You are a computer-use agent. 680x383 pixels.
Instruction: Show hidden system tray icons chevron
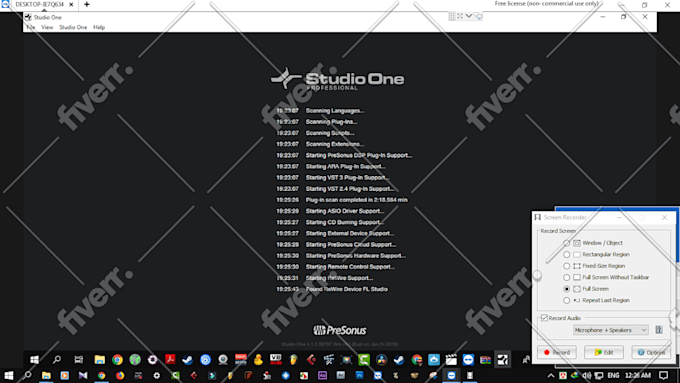[x=551, y=376]
